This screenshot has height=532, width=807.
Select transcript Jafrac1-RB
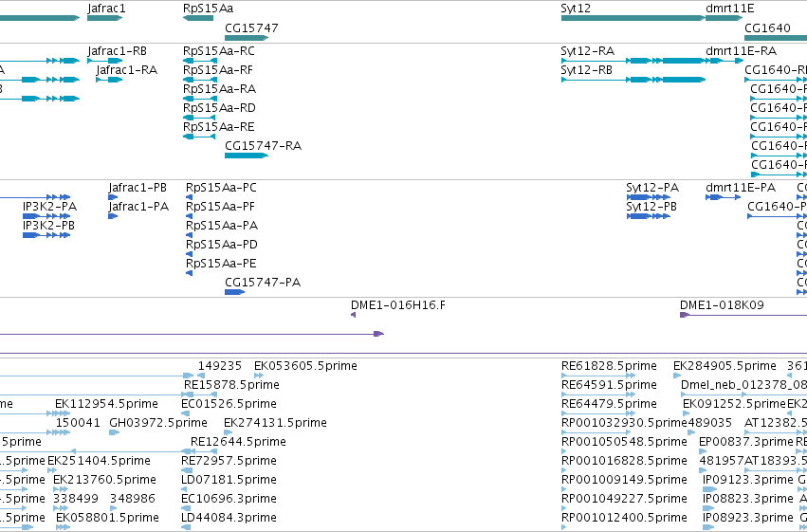click(105, 61)
